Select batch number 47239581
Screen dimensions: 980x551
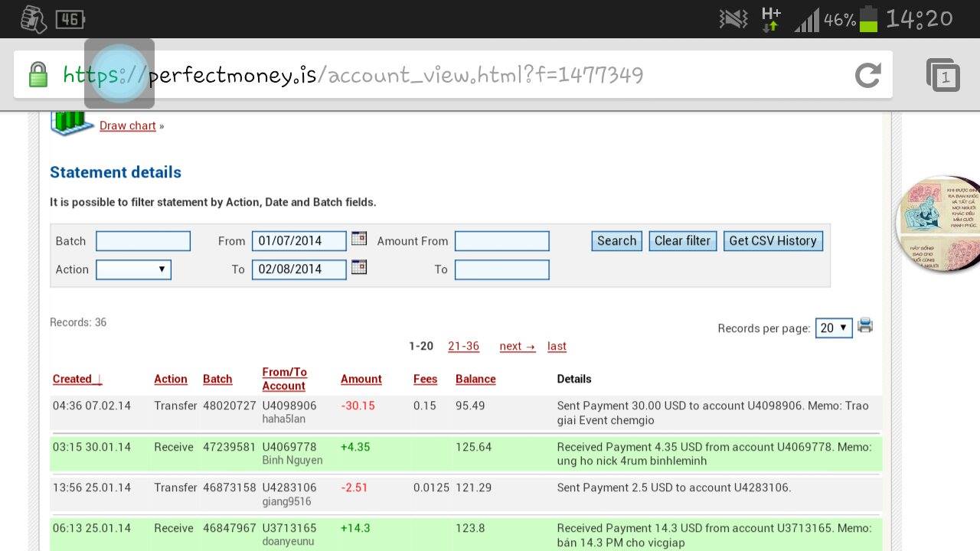(x=230, y=447)
